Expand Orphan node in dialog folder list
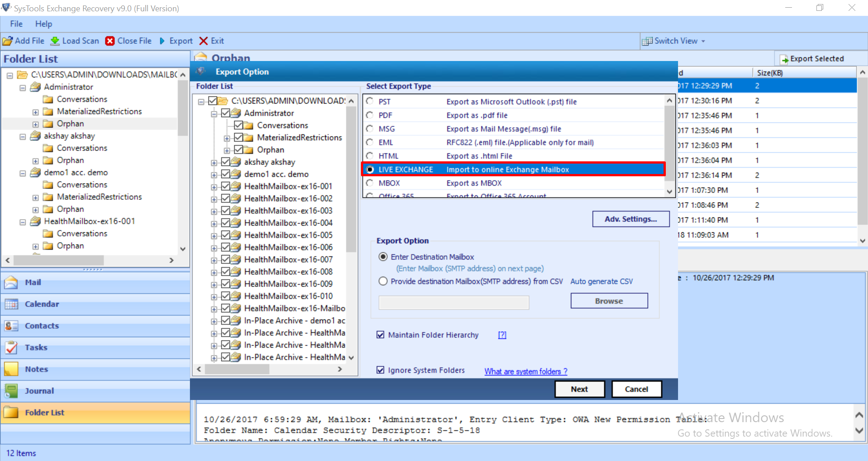868x461 pixels. point(227,151)
